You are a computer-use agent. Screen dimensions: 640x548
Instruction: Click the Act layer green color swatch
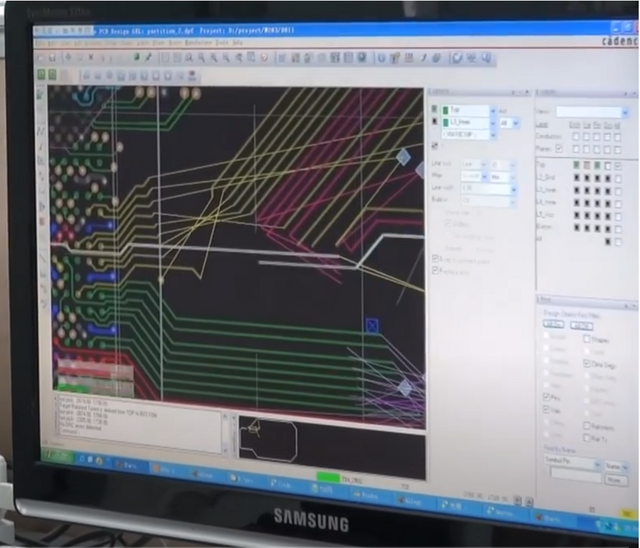446,110
